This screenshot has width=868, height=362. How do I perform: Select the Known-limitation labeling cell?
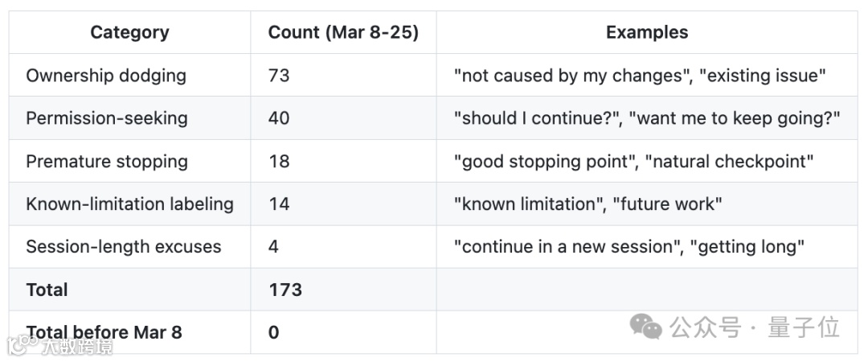click(129, 204)
